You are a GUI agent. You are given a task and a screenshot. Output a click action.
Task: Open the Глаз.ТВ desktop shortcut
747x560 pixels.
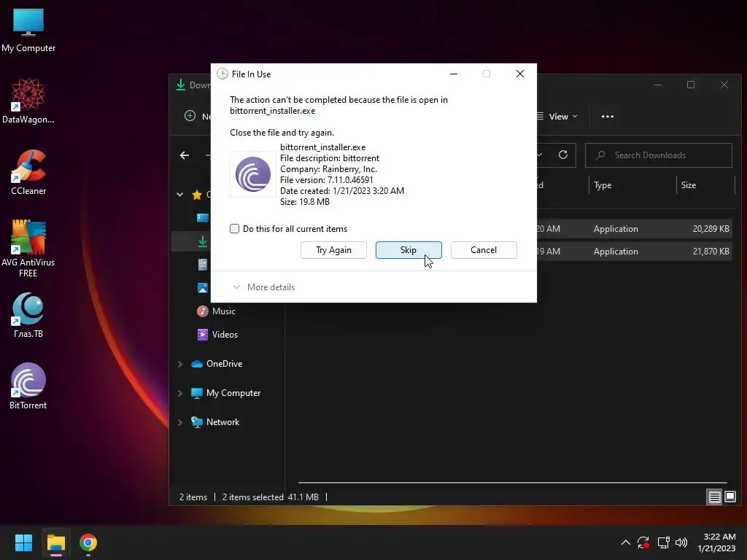(x=28, y=315)
